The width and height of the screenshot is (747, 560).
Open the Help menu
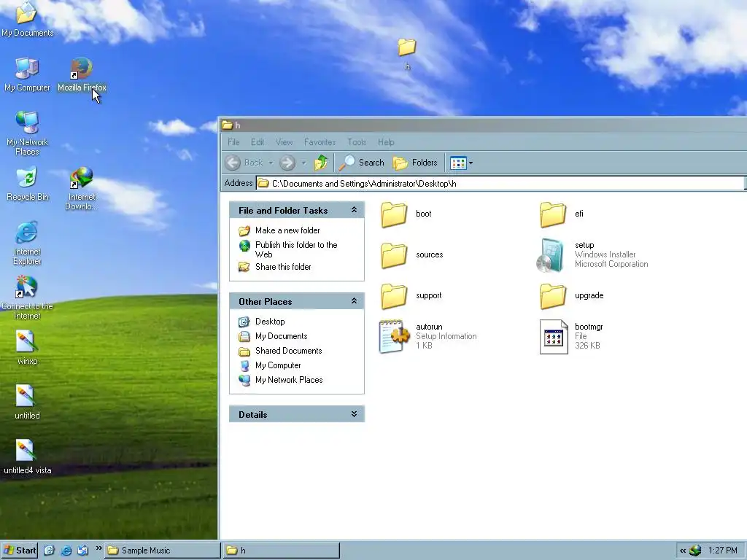(386, 142)
